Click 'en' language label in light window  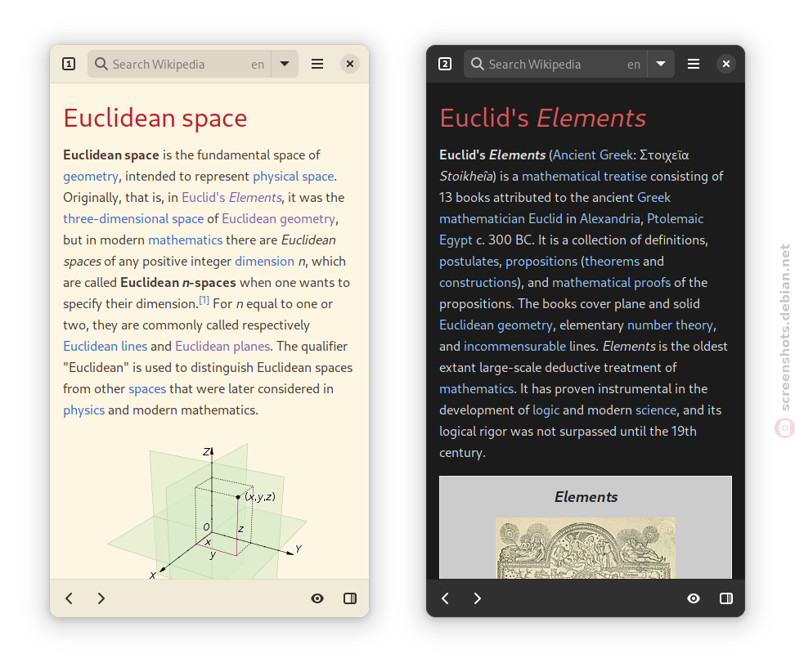tap(258, 65)
